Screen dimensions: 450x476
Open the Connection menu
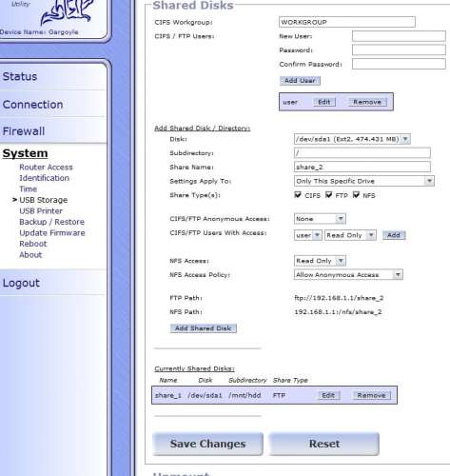(x=32, y=105)
